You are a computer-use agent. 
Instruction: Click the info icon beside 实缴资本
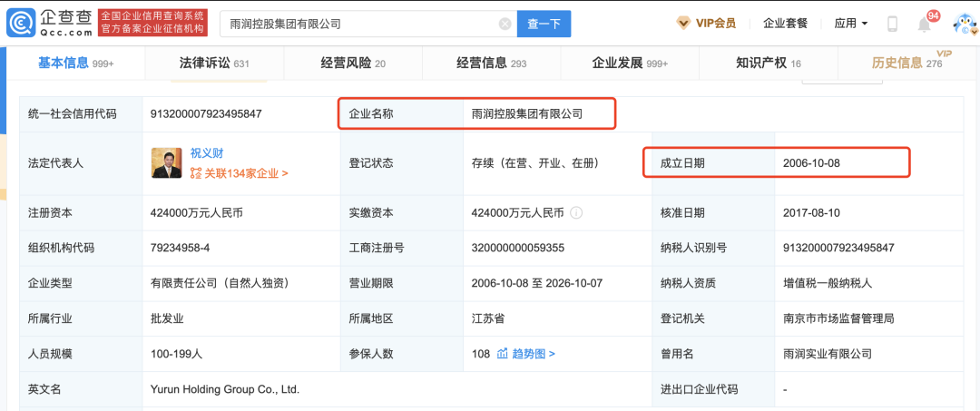[x=576, y=213]
